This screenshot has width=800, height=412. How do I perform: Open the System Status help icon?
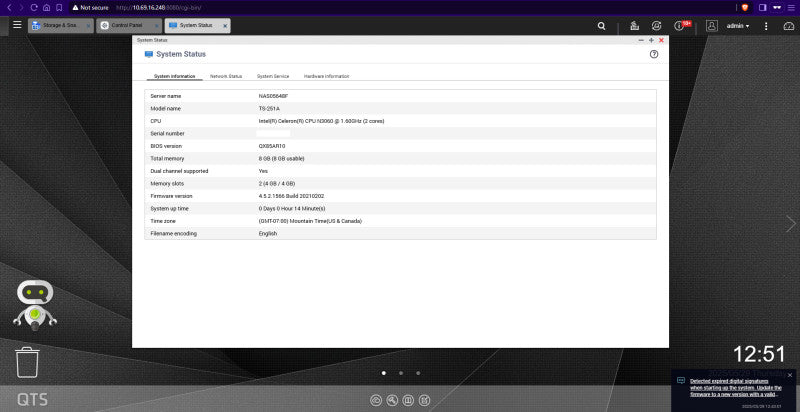(654, 54)
